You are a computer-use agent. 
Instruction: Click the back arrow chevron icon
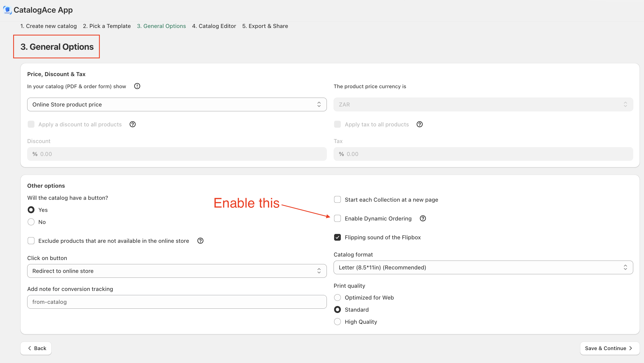30,348
